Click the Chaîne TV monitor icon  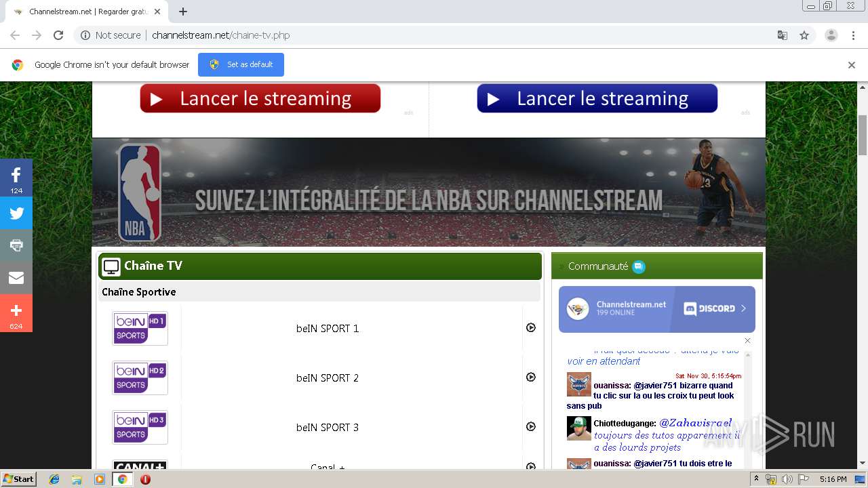coord(111,266)
